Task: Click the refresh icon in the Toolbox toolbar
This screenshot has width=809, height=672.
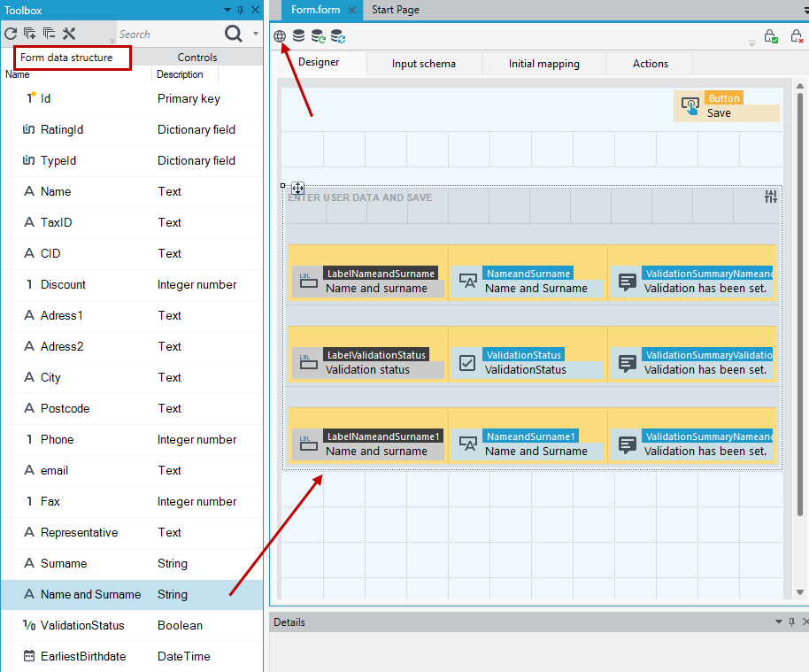Action: (x=11, y=34)
